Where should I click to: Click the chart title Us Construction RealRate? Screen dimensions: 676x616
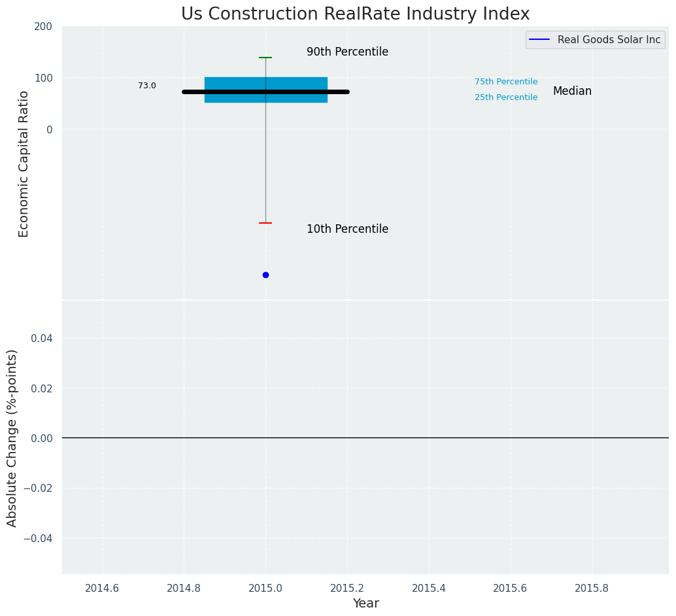[355, 14]
